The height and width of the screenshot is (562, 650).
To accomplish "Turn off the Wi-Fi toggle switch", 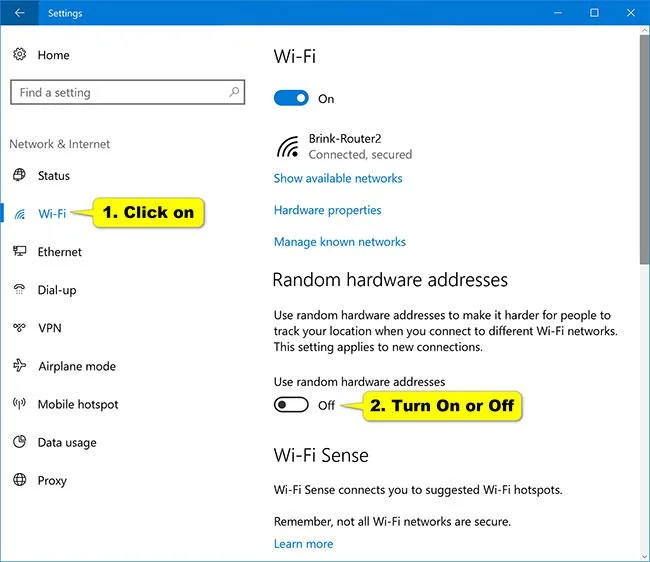I will [291, 98].
